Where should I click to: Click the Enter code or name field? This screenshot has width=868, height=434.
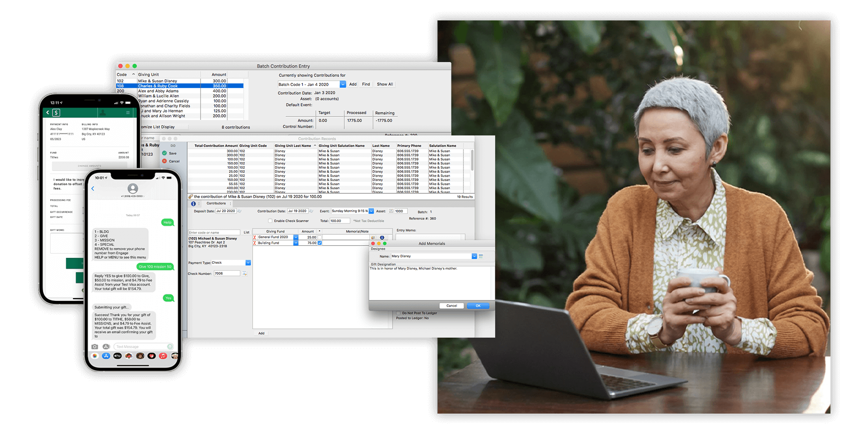(x=214, y=233)
